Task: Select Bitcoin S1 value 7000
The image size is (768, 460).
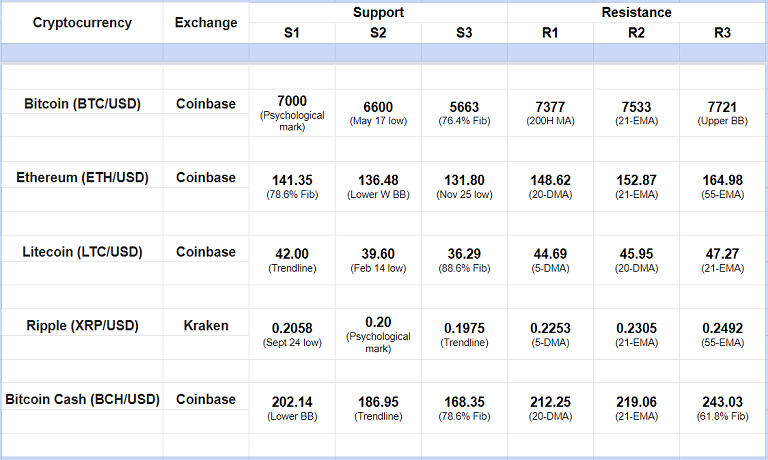Action: 291,101
